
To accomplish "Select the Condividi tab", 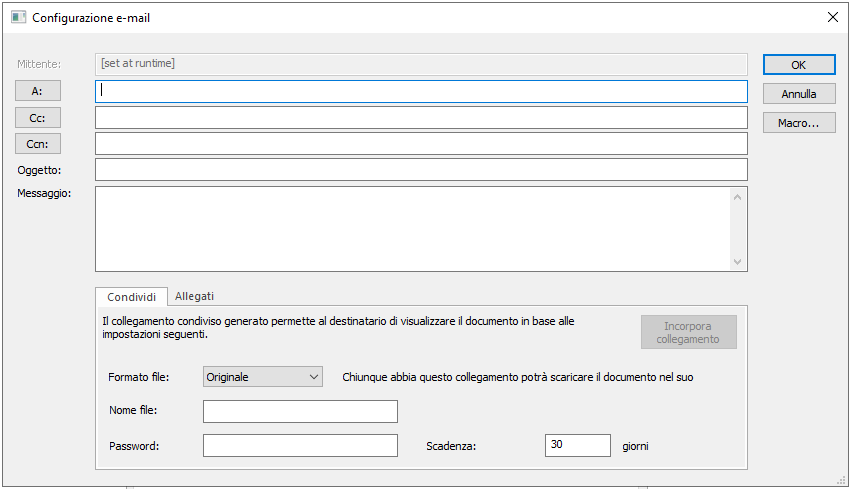I will [x=131, y=297].
